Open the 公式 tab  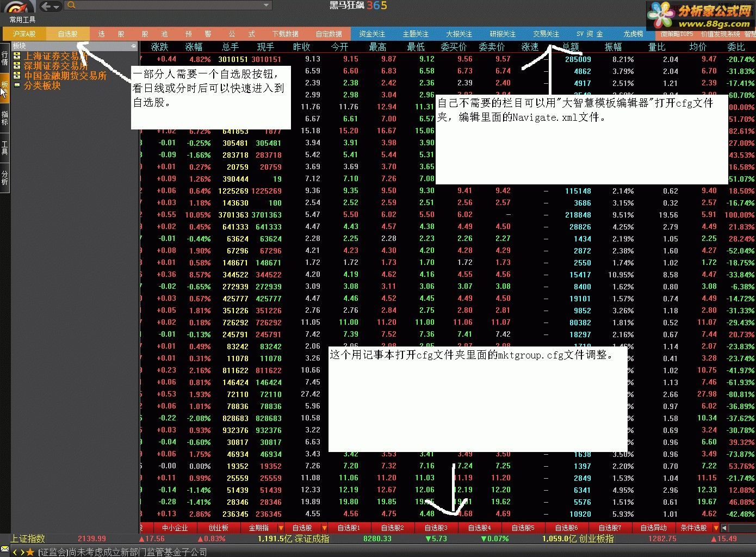pos(241,34)
